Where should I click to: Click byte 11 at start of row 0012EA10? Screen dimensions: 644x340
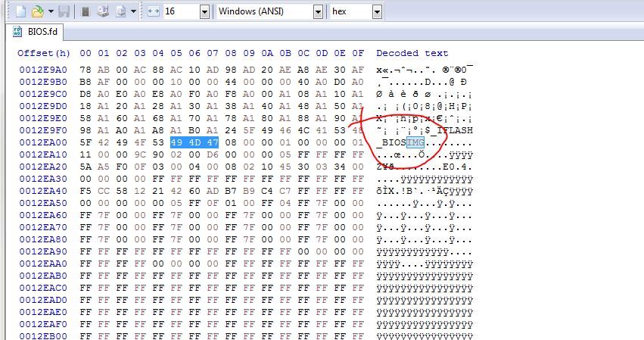[x=86, y=154]
